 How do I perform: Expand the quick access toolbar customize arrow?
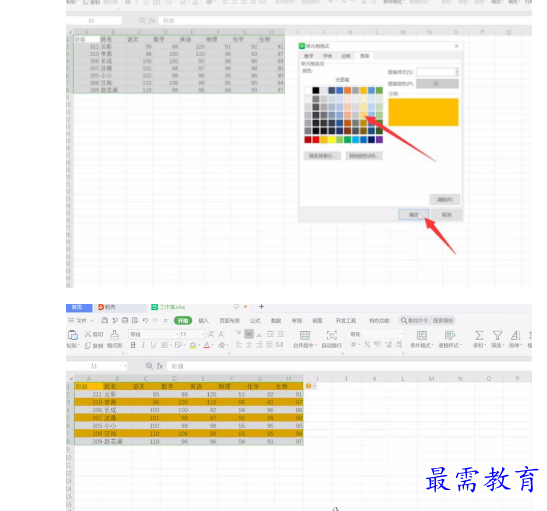coord(166,320)
